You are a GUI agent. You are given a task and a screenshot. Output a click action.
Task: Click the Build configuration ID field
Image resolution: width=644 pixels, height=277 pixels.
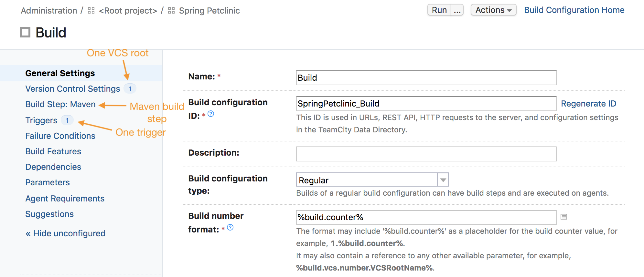click(426, 104)
